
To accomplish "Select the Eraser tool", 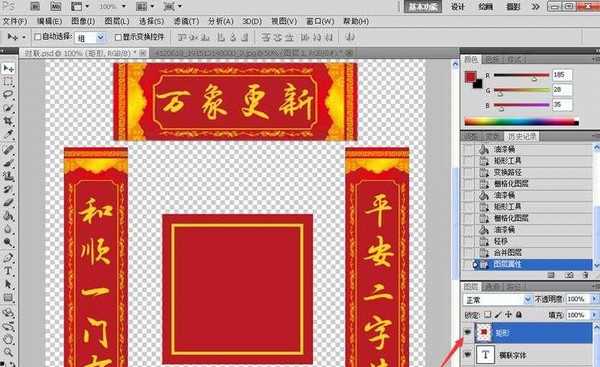I will pyautogui.click(x=8, y=202).
